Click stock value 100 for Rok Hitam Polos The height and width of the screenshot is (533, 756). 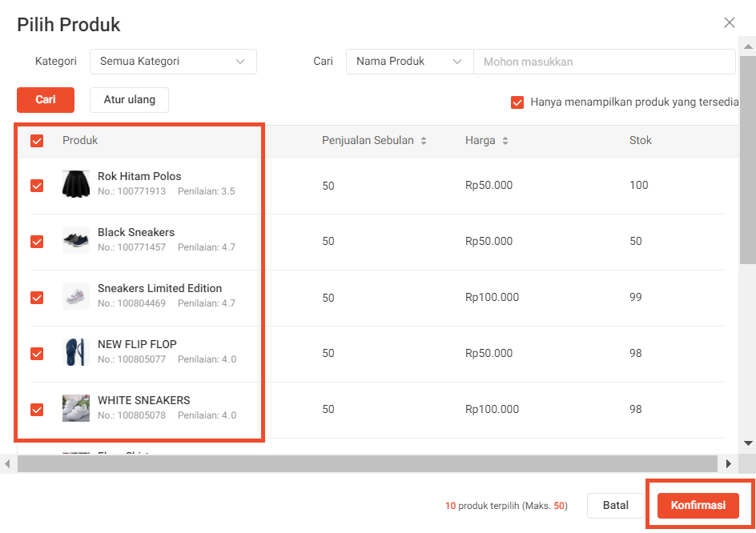point(638,185)
